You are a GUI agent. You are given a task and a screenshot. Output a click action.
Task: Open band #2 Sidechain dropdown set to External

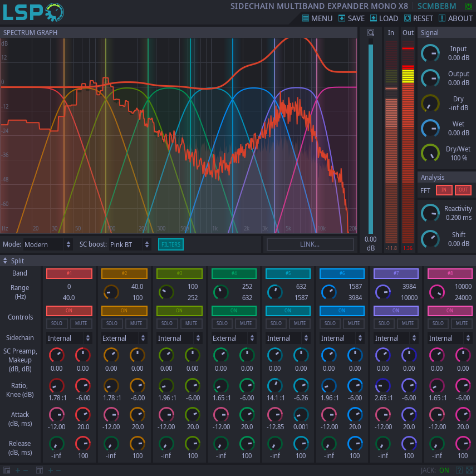124,338
